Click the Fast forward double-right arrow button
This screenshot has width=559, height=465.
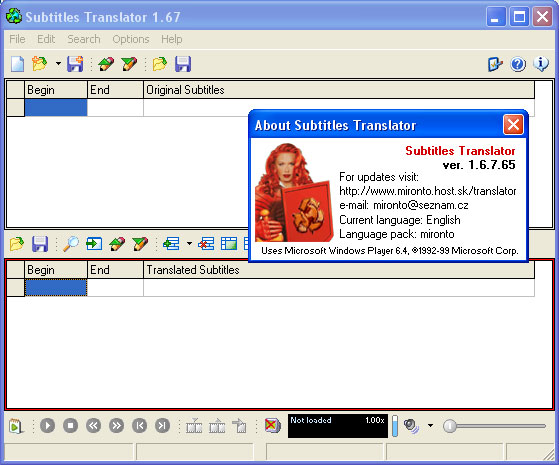[116, 426]
